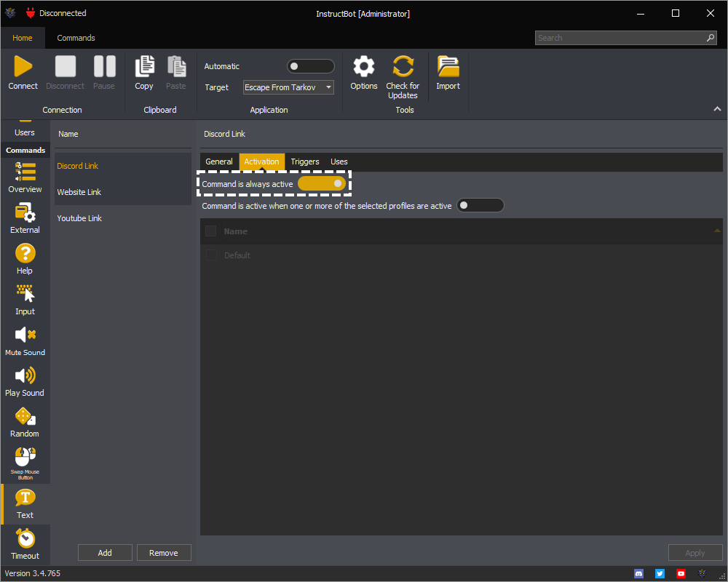Open the YouTube icon in status bar
The width and height of the screenshot is (728, 582).
681,574
